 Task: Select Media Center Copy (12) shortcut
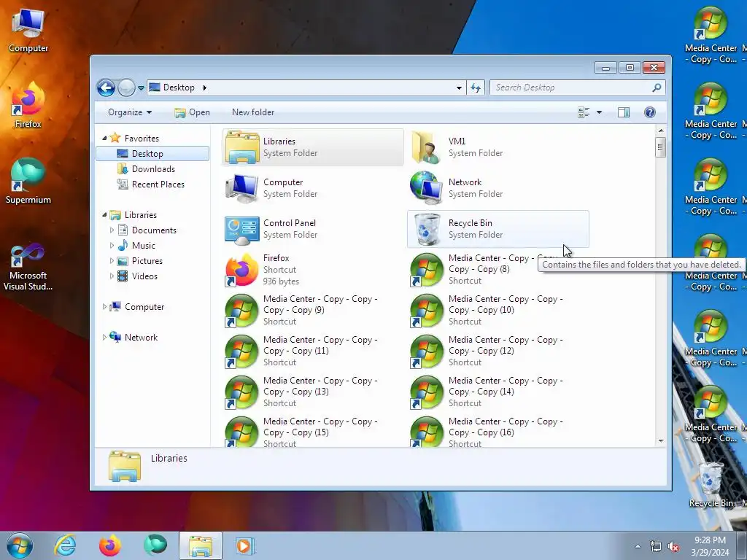click(498, 351)
